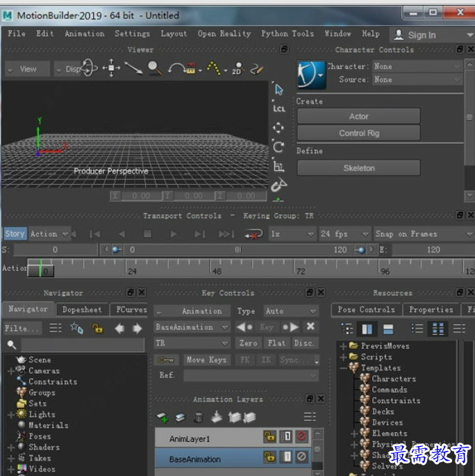The image size is (475, 476).
Task: Click the zoom bar end handle
Action: pyautogui.click(x=360, y=250)
